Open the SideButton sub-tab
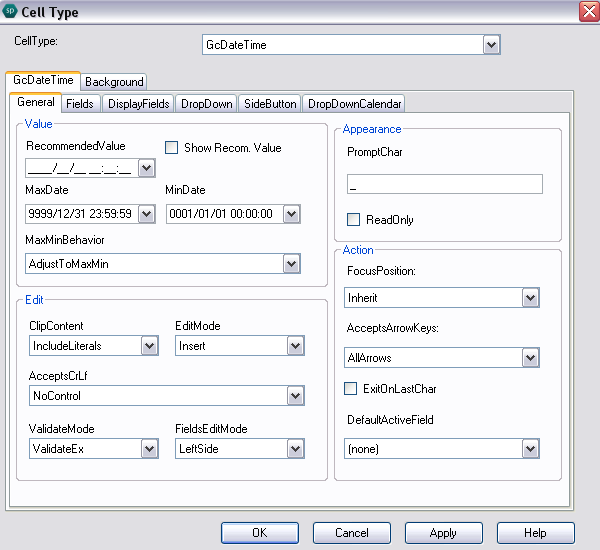600x550 pixels. [270, 104]
